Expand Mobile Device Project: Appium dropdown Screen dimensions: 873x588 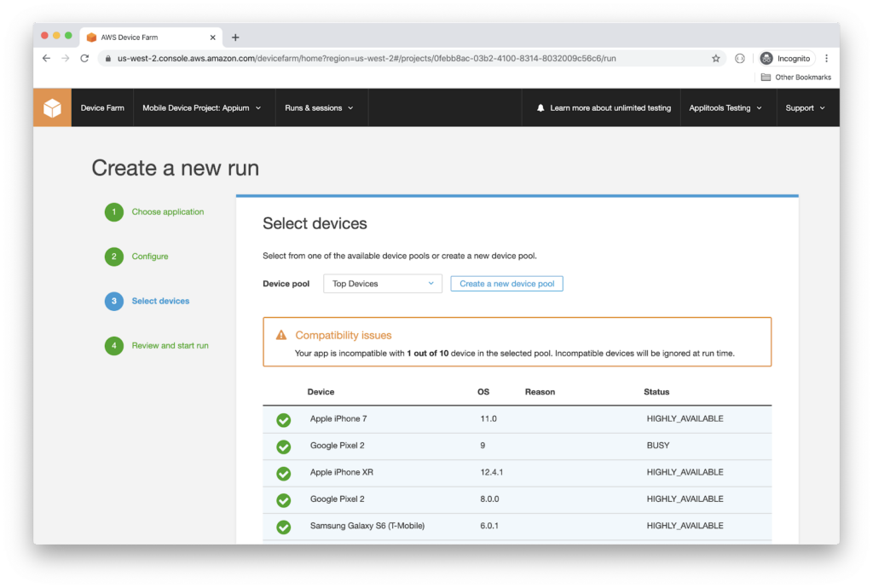tap(202, 108)
